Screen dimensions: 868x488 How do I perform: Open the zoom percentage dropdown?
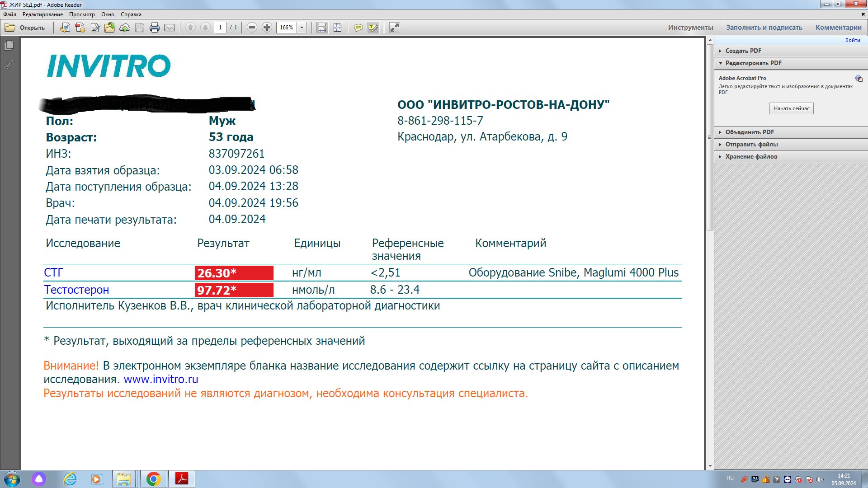pyautogui.click(x=302, y=28)
